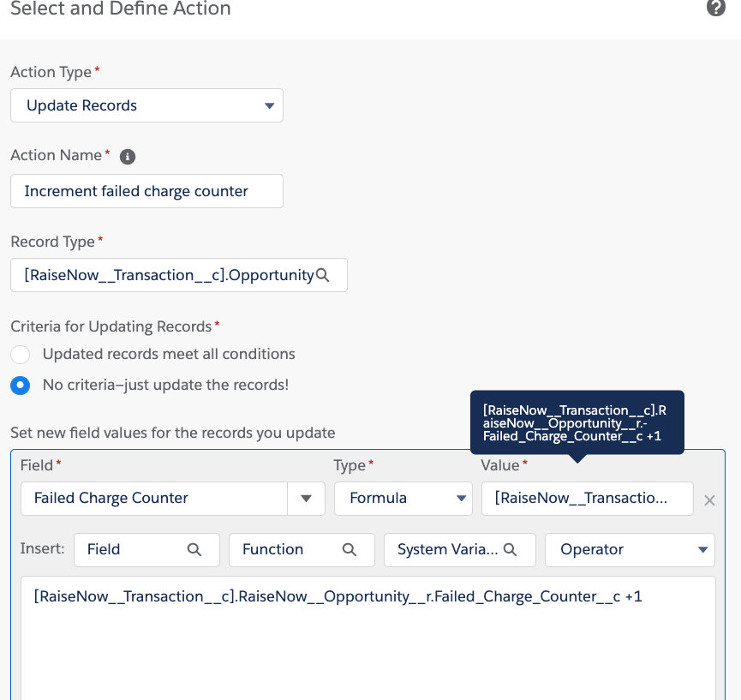This screenshot has width=741, height=700.
Task: Click the Insert Function lookup box
Action: tap(302, 550)
